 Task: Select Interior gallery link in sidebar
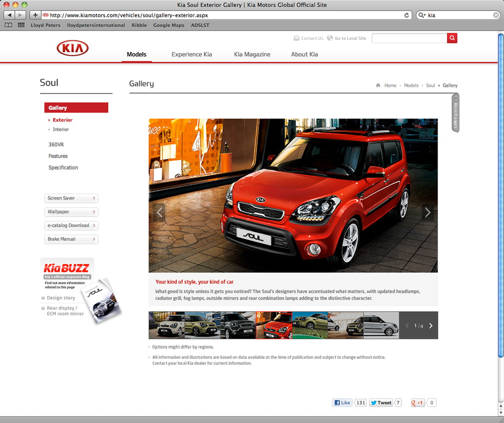click(x=60, y=130)
